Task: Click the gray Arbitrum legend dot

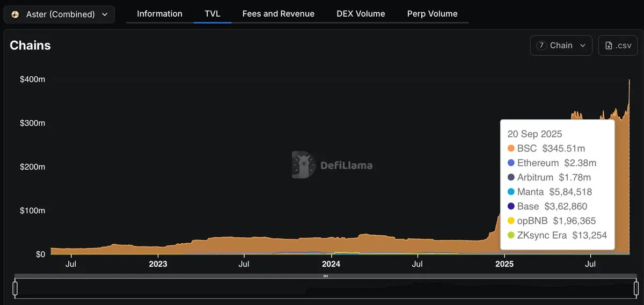Action: [x=511, y=177]
